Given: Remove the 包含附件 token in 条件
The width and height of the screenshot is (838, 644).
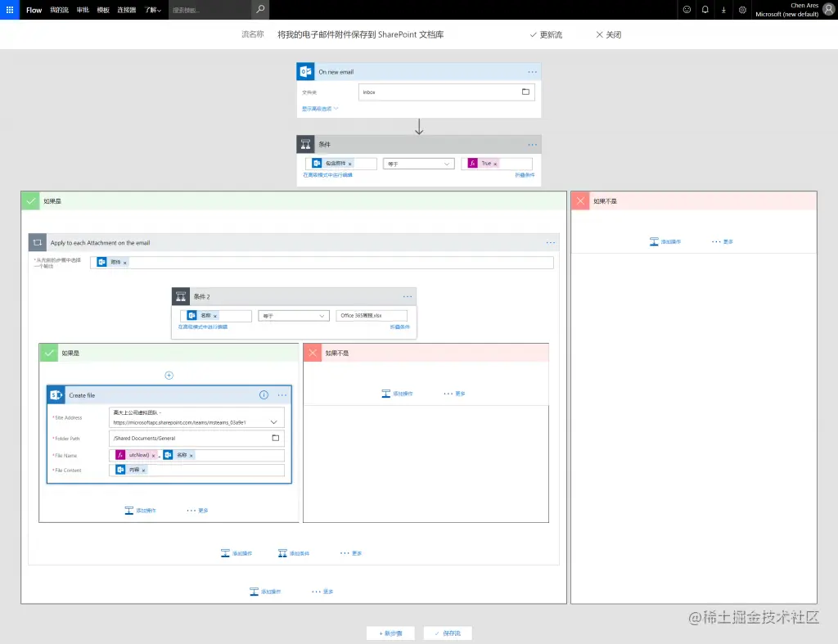Looking at the screenshot, I should coord(350,164).
